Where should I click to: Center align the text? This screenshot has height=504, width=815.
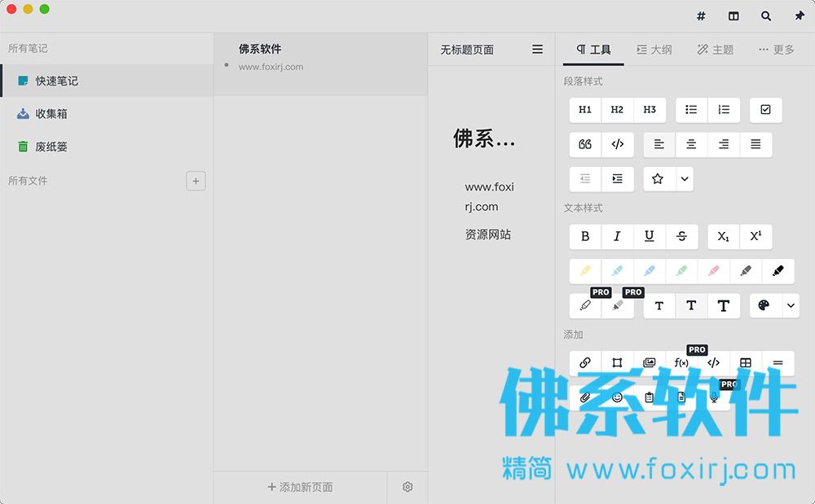691,144
